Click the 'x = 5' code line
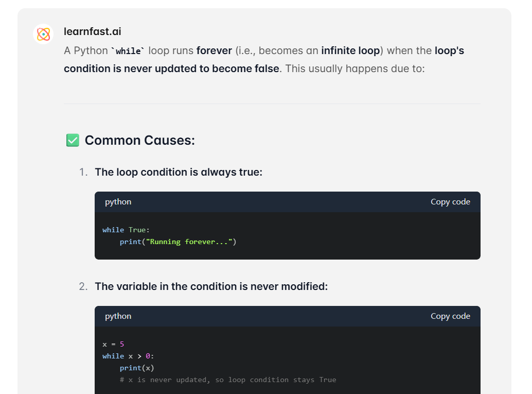Image resolution: width=532 pixels, height=394 pixels. coord(113,345)
